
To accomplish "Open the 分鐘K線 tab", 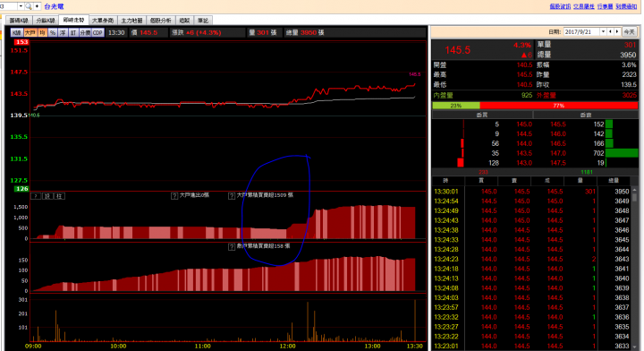I will [46, 20].
